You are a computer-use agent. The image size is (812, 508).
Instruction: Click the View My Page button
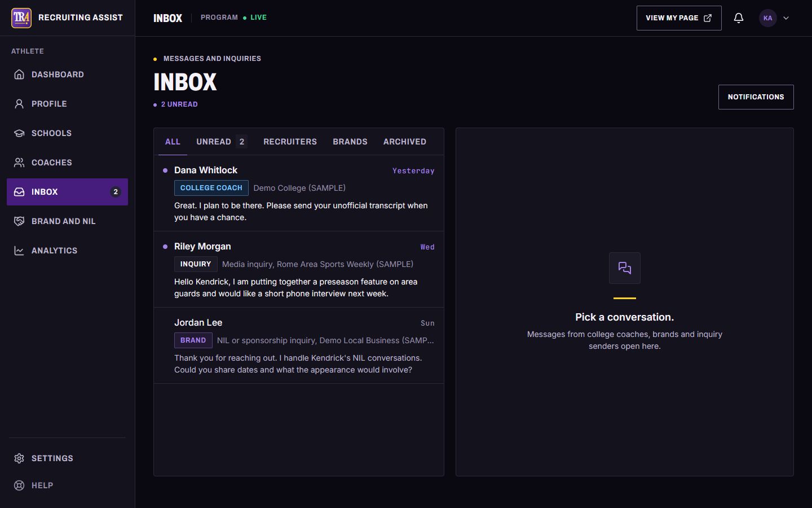(679, 18)
